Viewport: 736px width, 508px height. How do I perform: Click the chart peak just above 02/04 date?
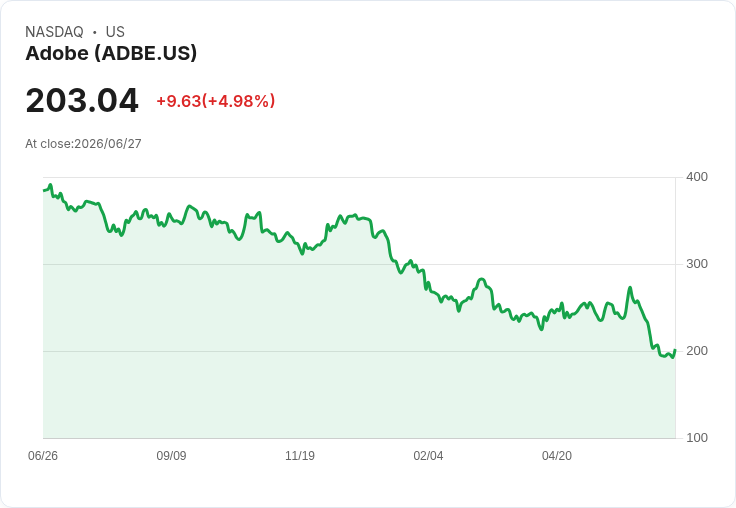tap(411, 261)
